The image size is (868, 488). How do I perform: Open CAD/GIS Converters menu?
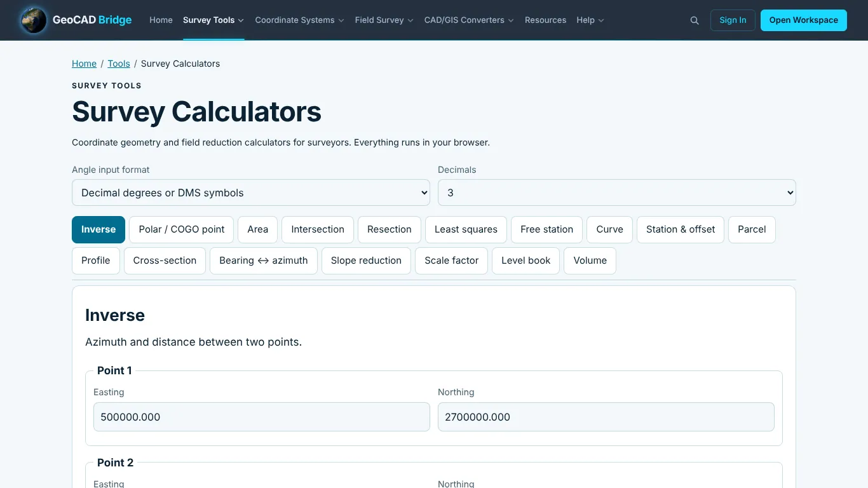click(x=469, y=20)
